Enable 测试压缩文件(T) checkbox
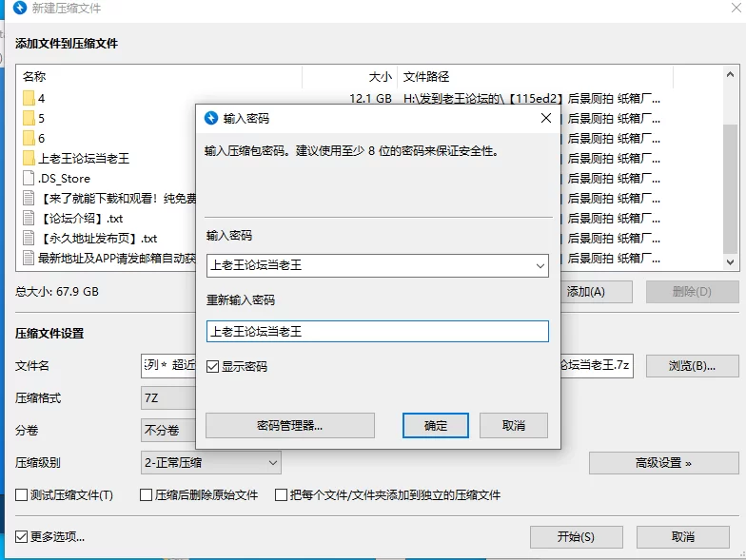Image resolution: width=746 pixels, height=560 pixels. point(21,494)
